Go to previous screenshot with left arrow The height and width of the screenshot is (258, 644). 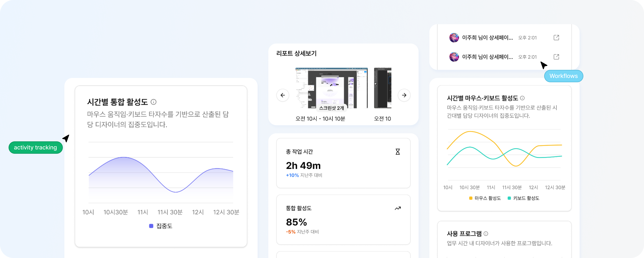click(x=283, y=95)
